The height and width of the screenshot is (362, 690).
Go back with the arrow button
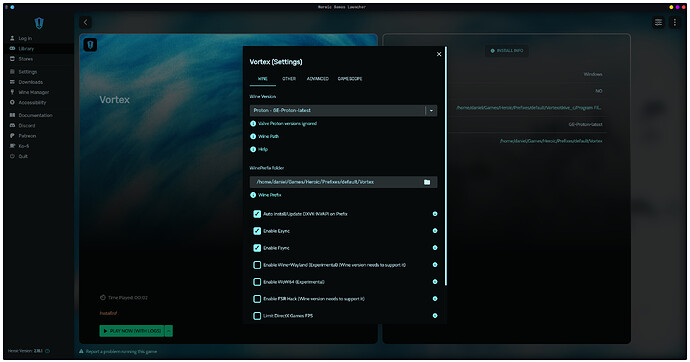(x=86, y=22)
